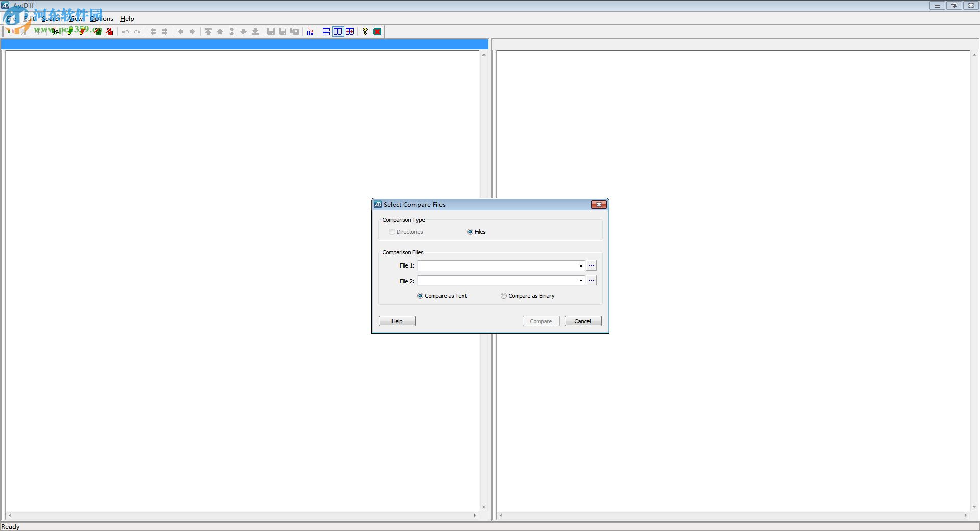Image resolution: width=980 pixels, height=531 pixels.
Task: Click right pane vertical scrollbar down arrow
Action: tap(974, 507)
